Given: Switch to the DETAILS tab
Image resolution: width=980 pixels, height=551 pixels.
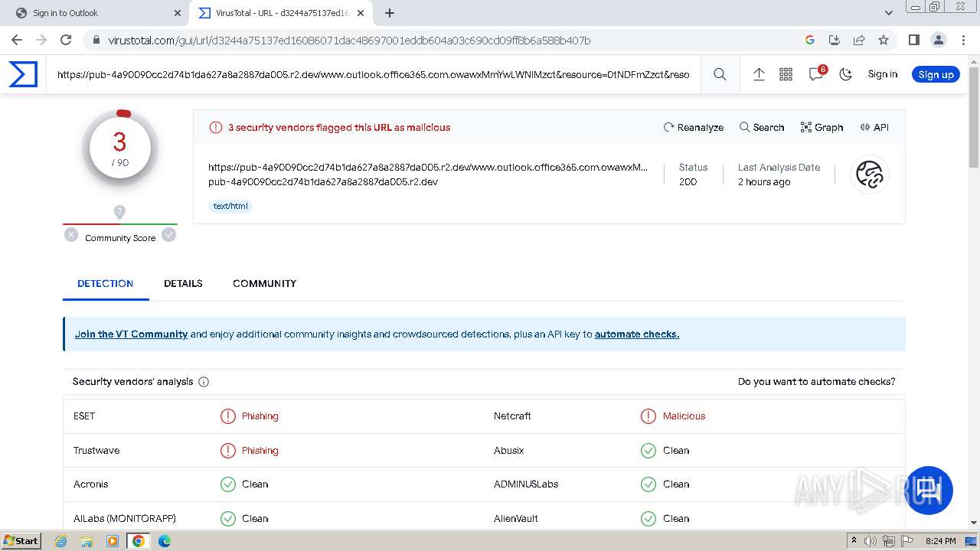Looking at the screenshot, I should click(x=183, y=283).
